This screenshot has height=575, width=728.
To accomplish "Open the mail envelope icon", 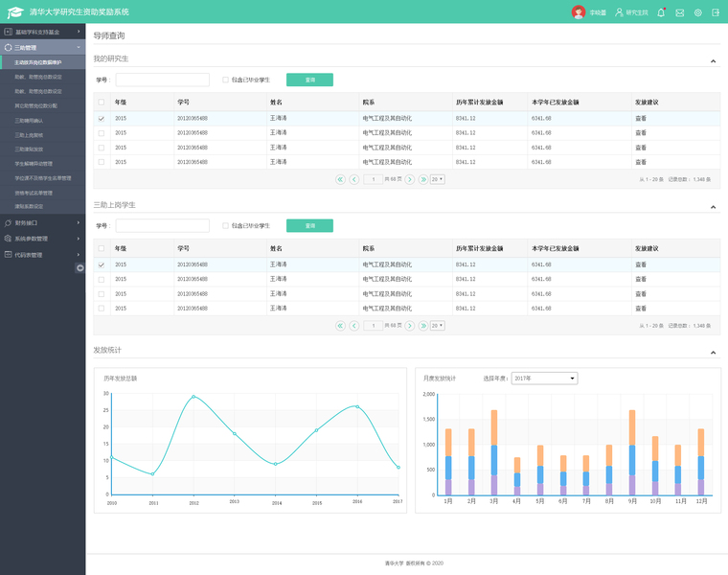I will (x=680, y=13).
